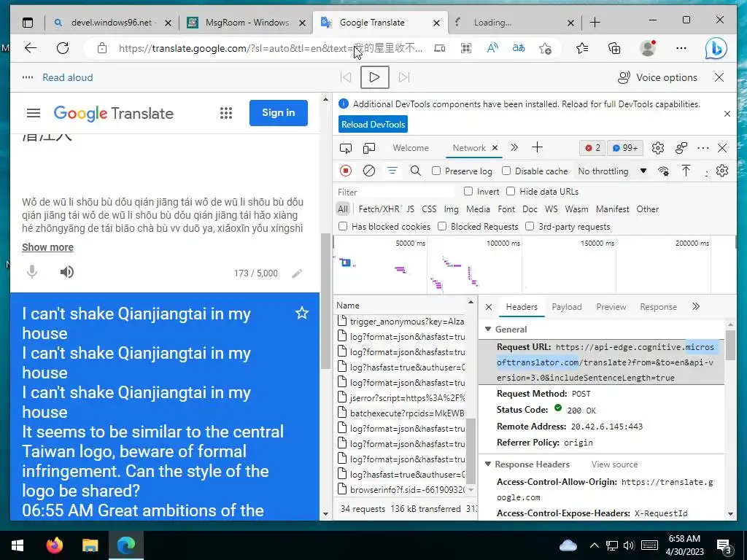747x560 pixels.
Task: Open Firefox from the taskbar
Action: (54, 545)
